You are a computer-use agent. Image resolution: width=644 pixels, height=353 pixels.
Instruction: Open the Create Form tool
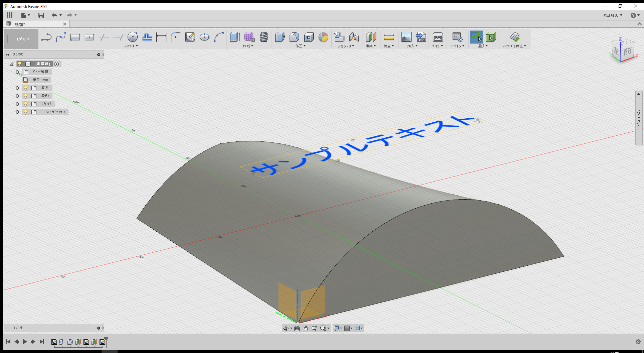click(x=249, y=37)
